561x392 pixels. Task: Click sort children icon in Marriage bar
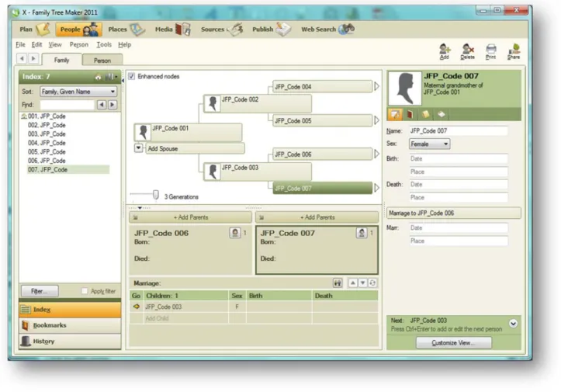[372, 283]
